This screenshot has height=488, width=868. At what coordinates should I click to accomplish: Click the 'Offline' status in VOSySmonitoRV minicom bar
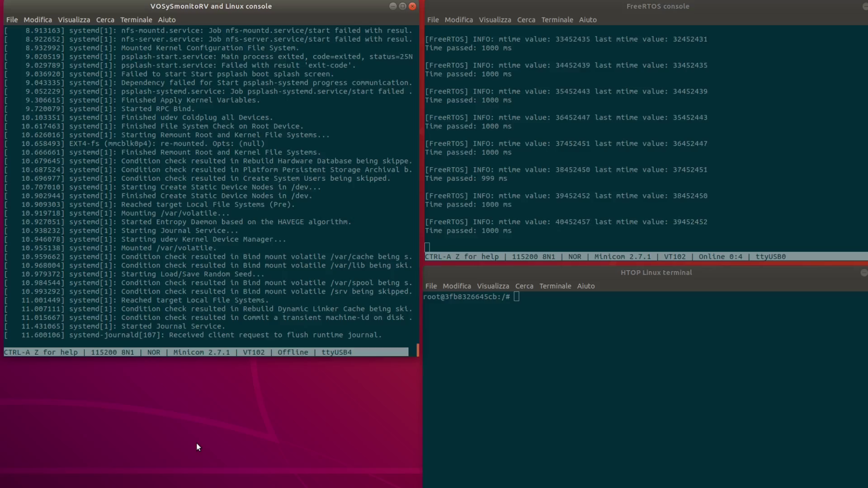point(292,352)
